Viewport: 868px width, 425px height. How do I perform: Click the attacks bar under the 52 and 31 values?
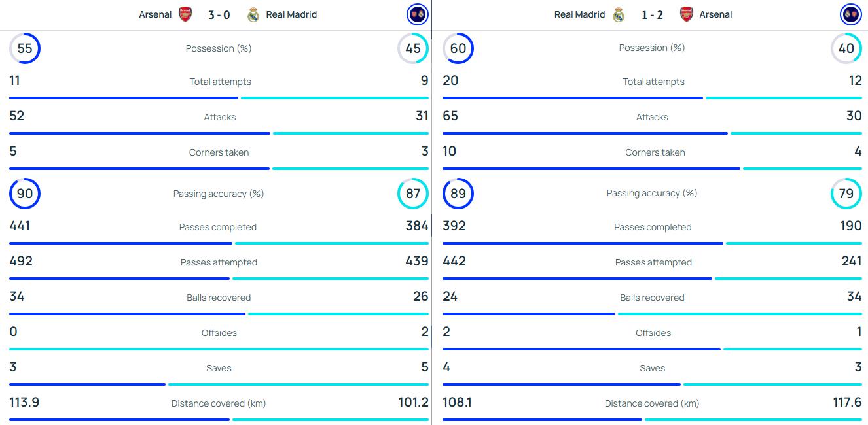(x=219, y=133)
